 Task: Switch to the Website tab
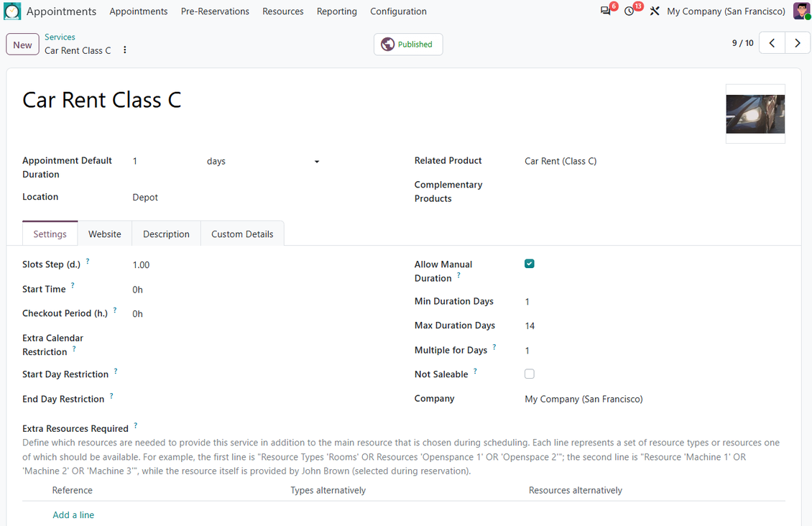click(105, 234)
